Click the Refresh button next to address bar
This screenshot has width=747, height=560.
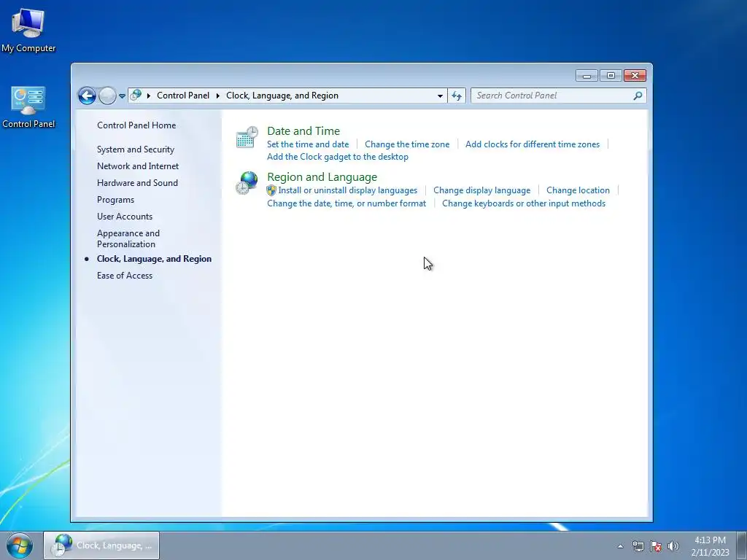pos(457,96)
